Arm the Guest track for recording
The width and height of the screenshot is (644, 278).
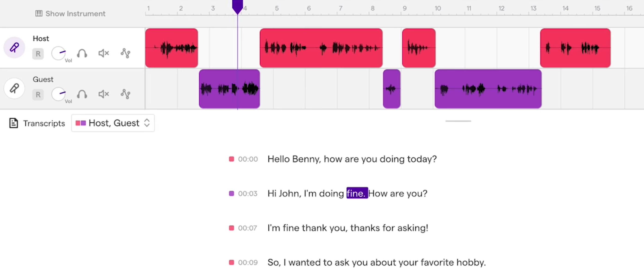pos(38,95)
